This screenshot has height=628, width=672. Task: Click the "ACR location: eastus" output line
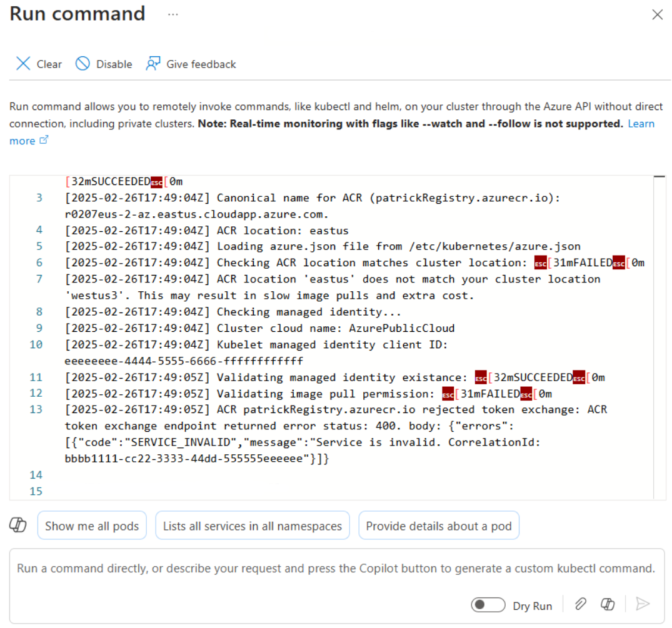pos(283,230)
